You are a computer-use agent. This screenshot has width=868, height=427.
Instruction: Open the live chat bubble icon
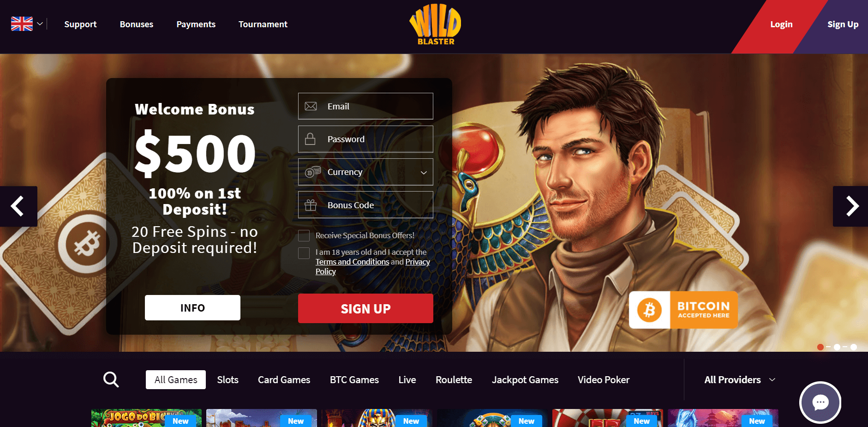pos(820,403)
